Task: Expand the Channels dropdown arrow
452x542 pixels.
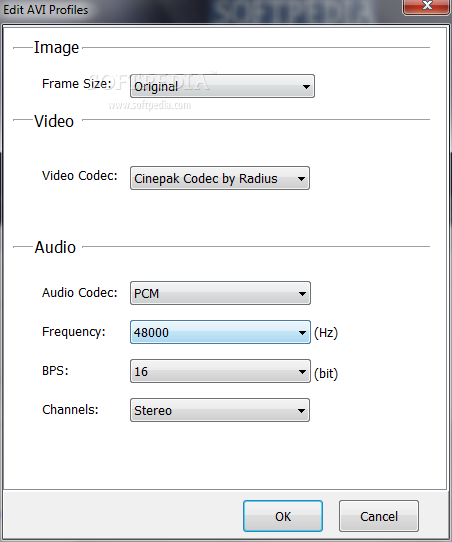Action: [x=301, y=411]
